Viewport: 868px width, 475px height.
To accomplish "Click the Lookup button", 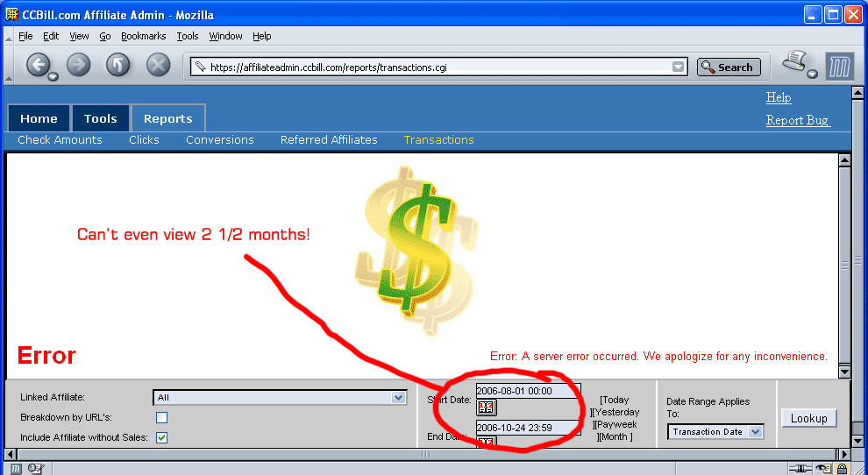I will (x=808, y=419).
